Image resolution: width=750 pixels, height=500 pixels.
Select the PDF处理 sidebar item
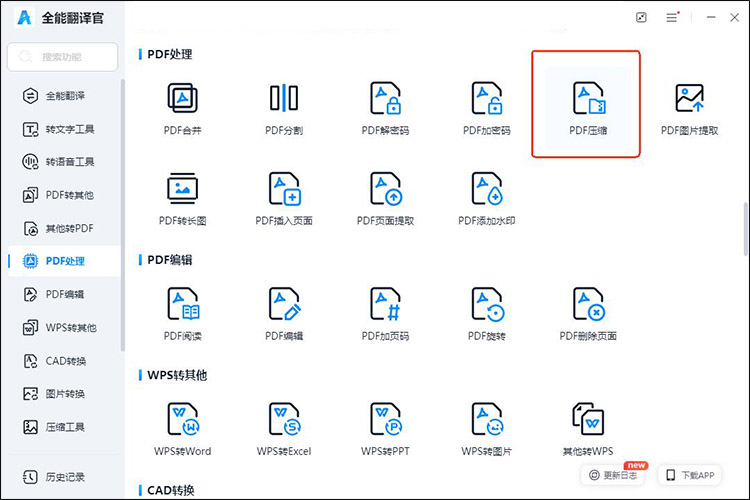tap(64, 261)
